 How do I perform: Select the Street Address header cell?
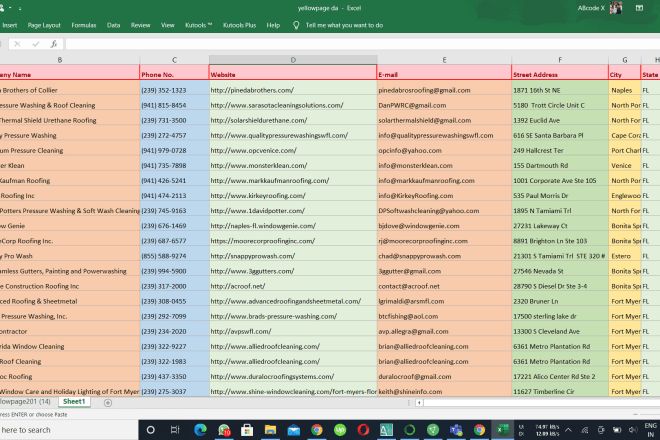coord(560,72)
